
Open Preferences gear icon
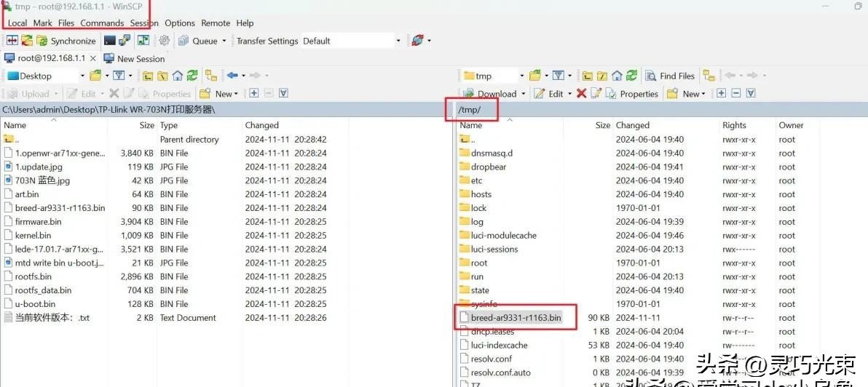(x=164, y=40)
